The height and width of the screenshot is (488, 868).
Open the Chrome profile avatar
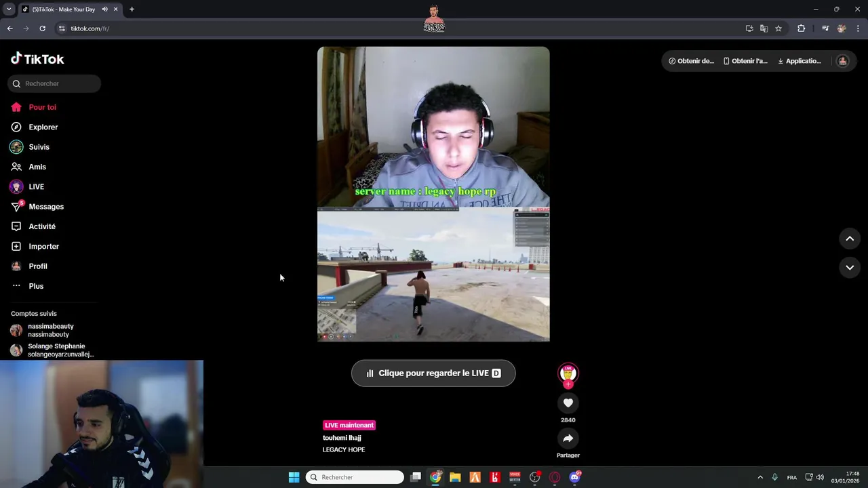point(842,28)
